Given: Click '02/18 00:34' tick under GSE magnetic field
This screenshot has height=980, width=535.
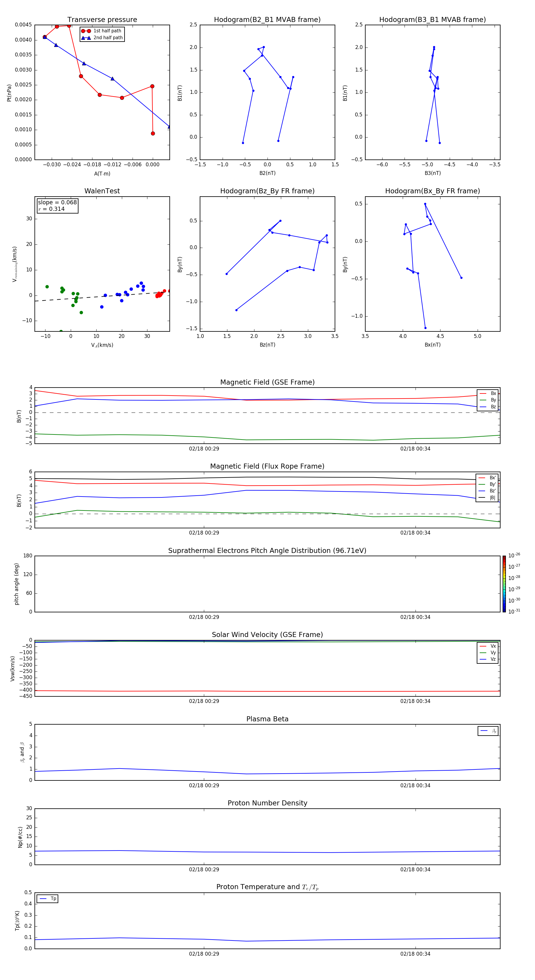Looking at the screenshot, I should click(x=415, y=449).
